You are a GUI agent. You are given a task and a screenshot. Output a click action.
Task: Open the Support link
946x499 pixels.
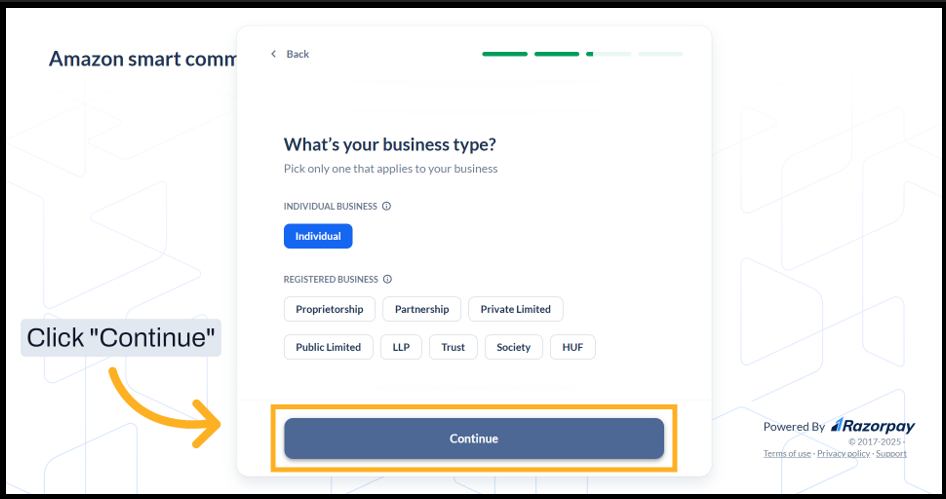tap(891, 454)
